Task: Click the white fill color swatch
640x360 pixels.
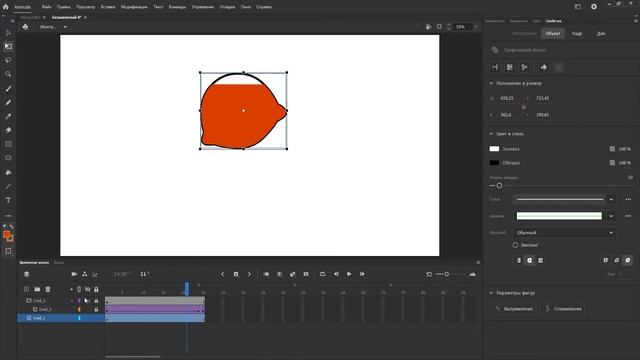Action: (x=494, y=149)
